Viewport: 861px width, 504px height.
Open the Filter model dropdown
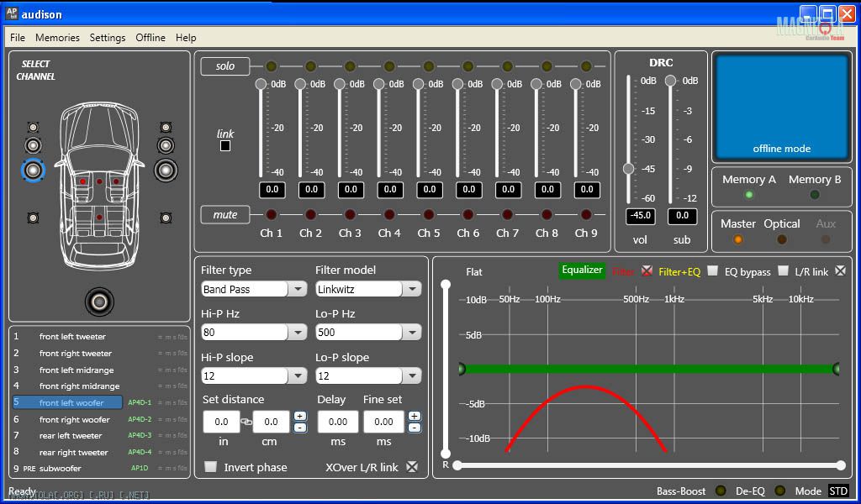(412, 289)
